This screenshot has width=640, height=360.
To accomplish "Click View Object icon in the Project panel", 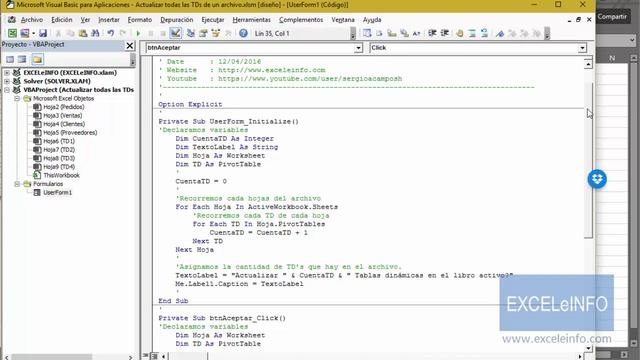I will tap(22, 60).
